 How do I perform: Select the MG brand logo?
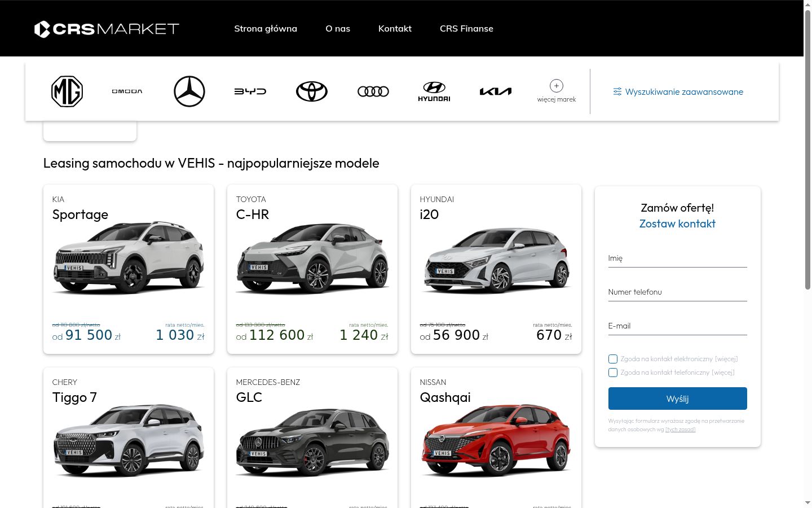67,91
